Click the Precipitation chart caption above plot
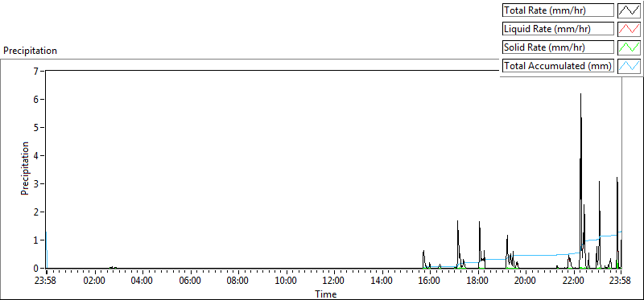Screen dimensions: 644x300 point(30,51)
